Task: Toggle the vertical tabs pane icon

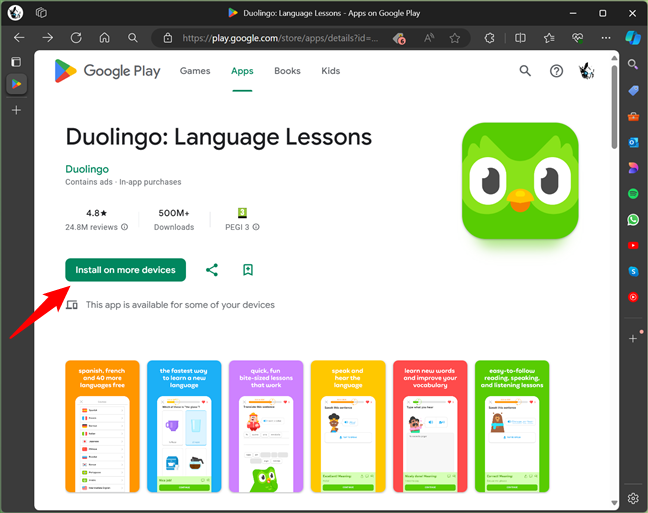Action: coord(16,62)
